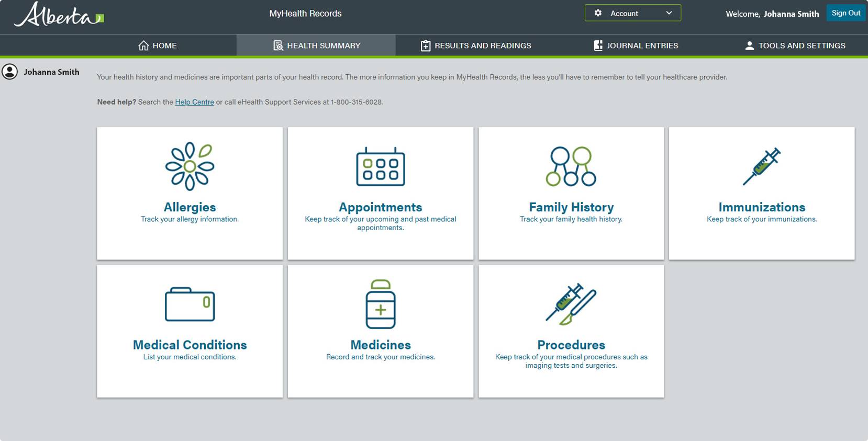Viewport: 868px width, 441px height.
Task: Click 'Track your allergy information.' text
Action: [x=190, y=219]
